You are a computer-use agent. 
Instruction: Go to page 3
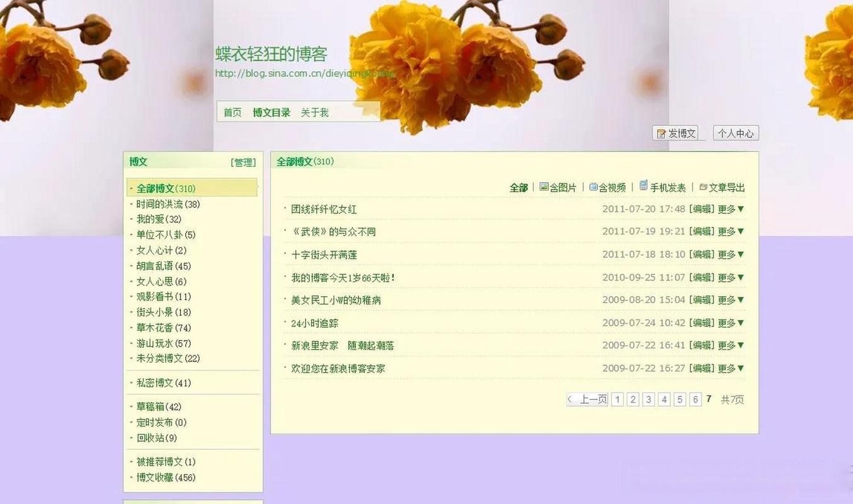648,399
